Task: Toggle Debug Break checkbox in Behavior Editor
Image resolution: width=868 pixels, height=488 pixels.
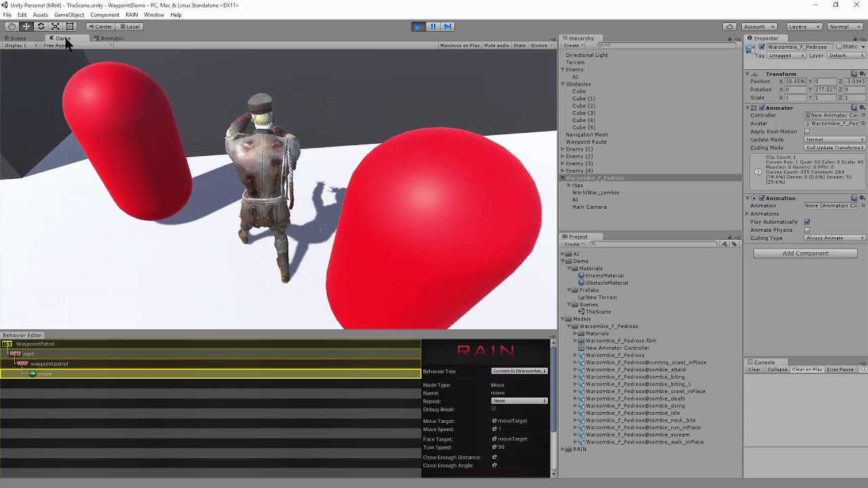Action: click(494, 409)
